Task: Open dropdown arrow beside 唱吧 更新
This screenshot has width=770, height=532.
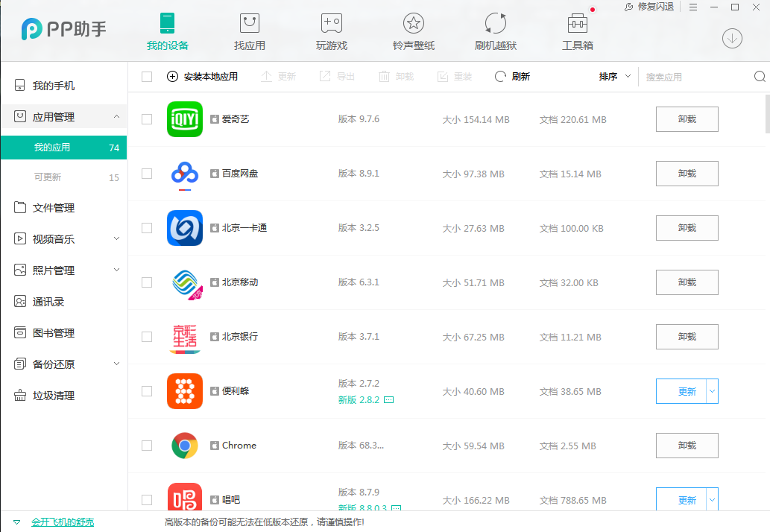Action: (712, 499)
